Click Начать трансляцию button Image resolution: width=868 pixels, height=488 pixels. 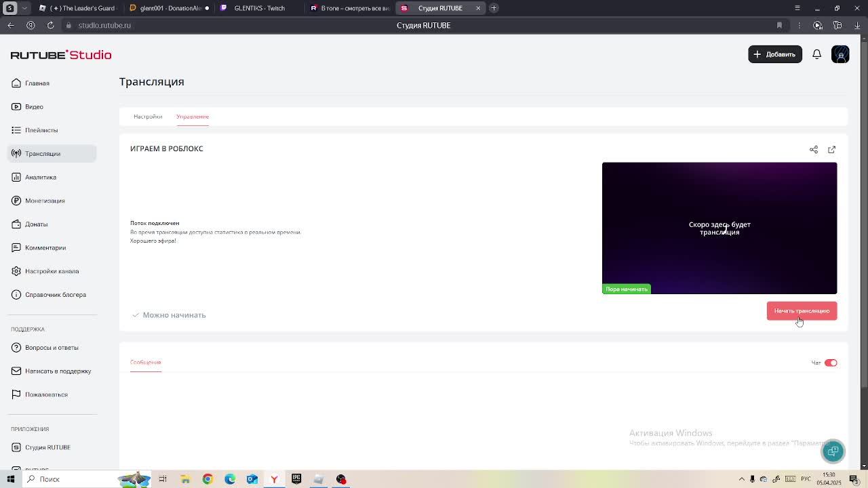click(x=802, y=310)
